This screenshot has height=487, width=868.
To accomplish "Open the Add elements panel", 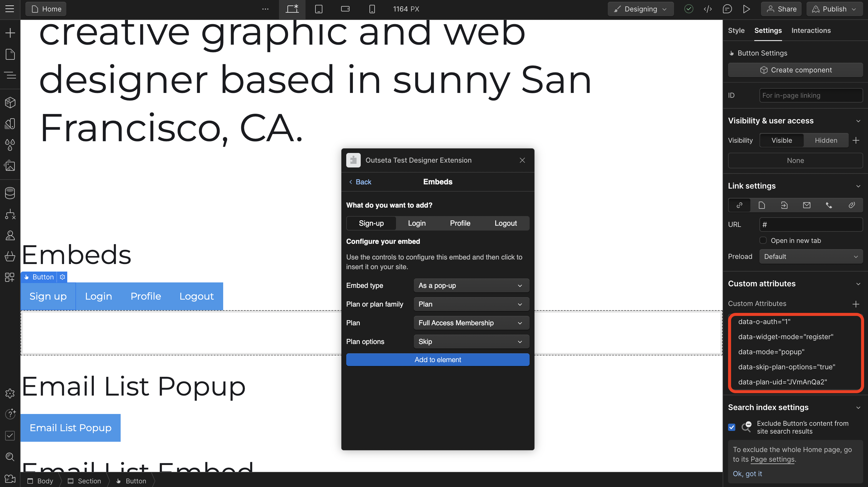I will (x=10, y=33).
